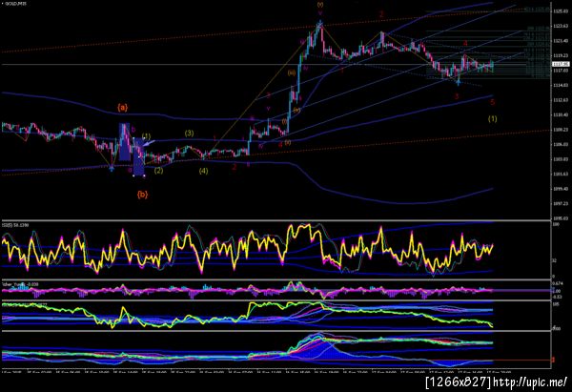Select the blue cross marker at chart peak
572x392 pixels.
point(320,24)
